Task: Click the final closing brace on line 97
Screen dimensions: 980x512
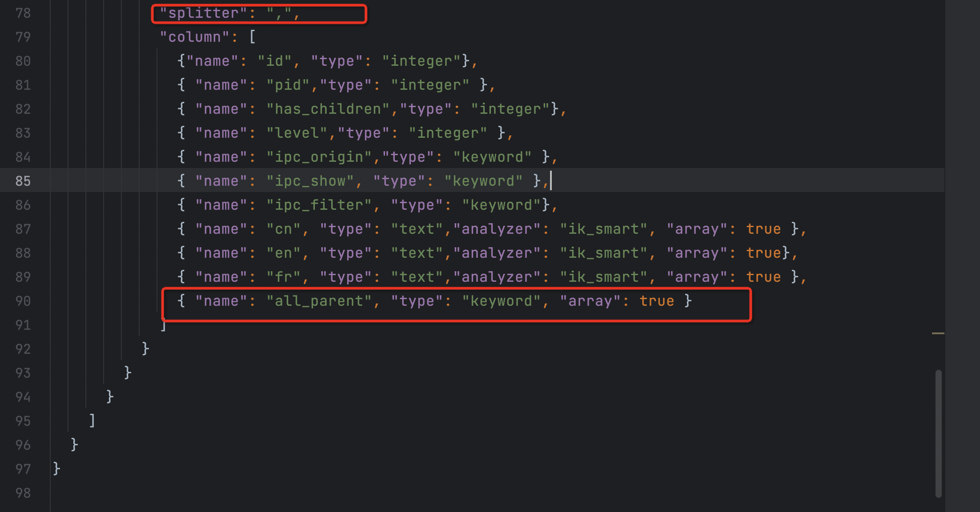Action: (56, 468)
